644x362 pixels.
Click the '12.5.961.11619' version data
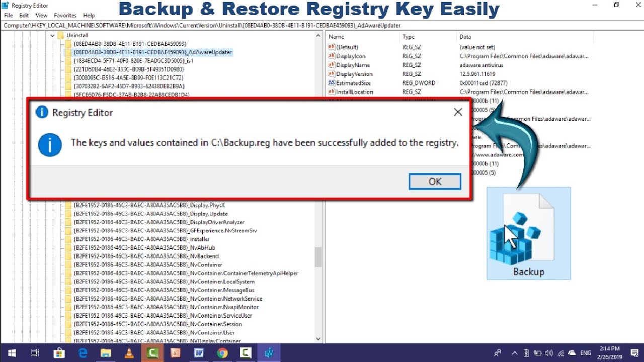click(477, 74)
